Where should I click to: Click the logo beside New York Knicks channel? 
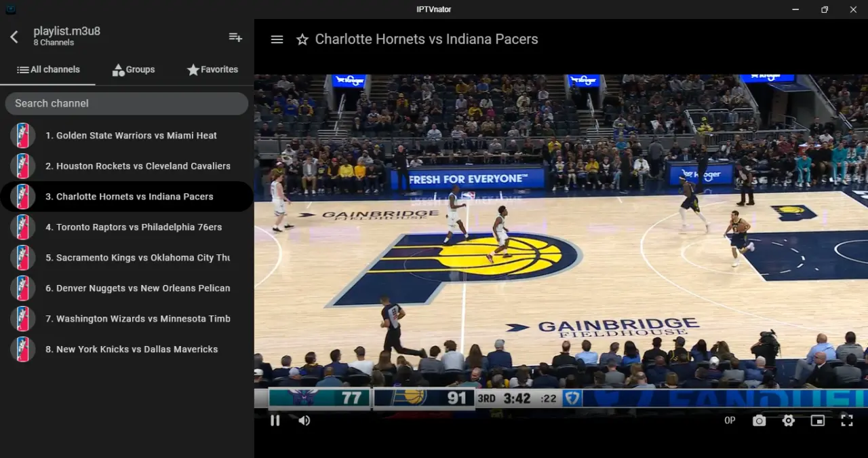coord(23,349)
